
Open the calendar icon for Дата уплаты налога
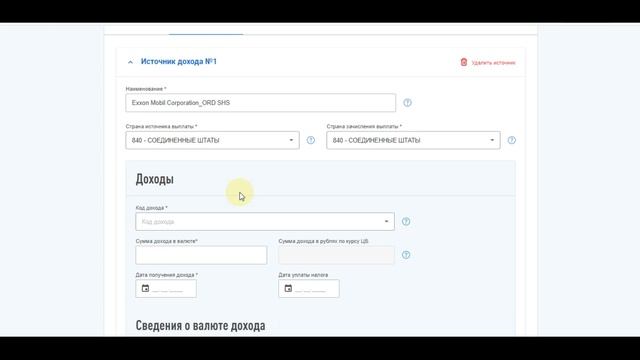(288, 288)
